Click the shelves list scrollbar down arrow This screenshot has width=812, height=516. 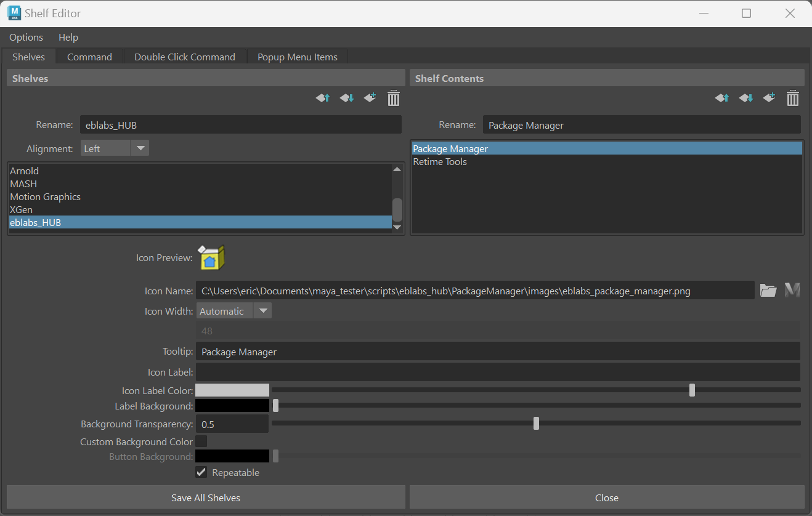397,227
